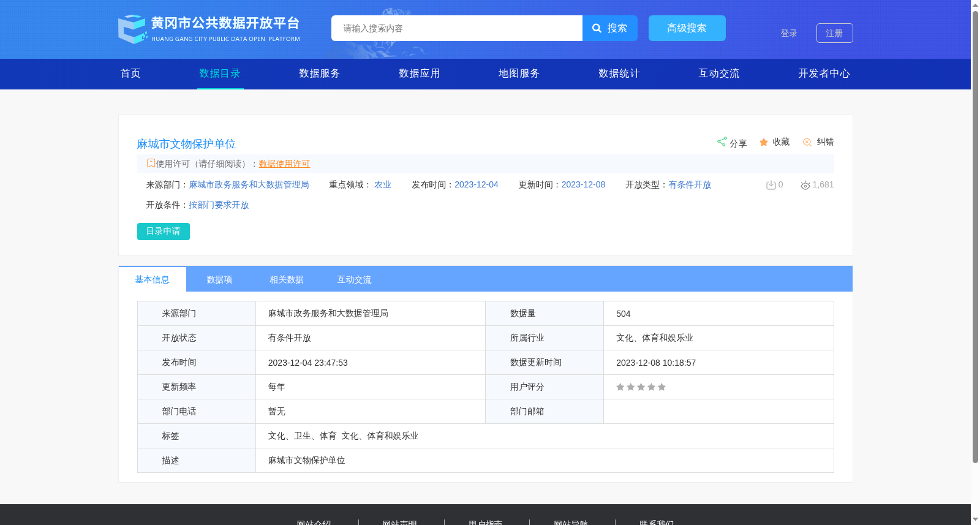Click the platform logo cube icon
Viewport: 980px width, 525px height.
(133, 29)
